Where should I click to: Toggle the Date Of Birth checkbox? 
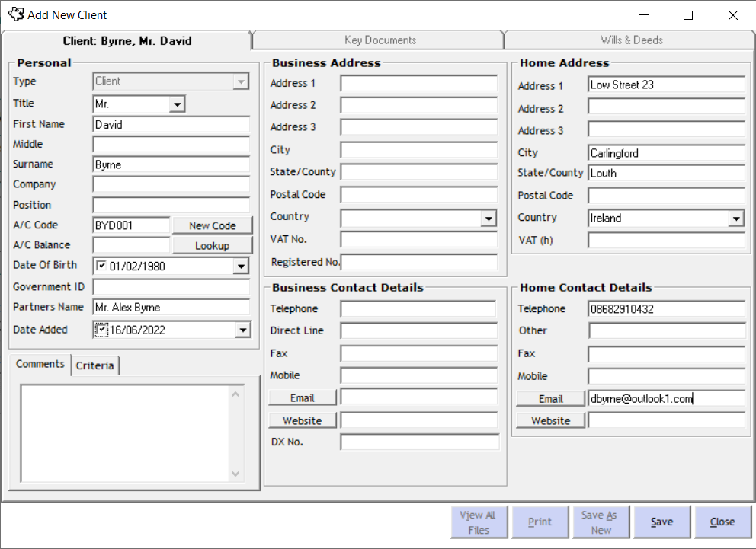tap(101, 265)
